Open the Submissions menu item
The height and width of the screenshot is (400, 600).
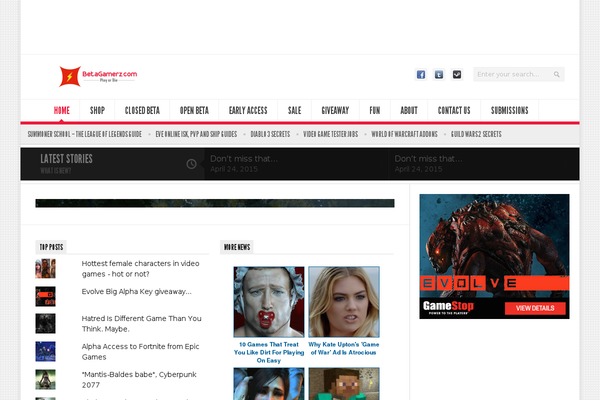tap(509, 111)
